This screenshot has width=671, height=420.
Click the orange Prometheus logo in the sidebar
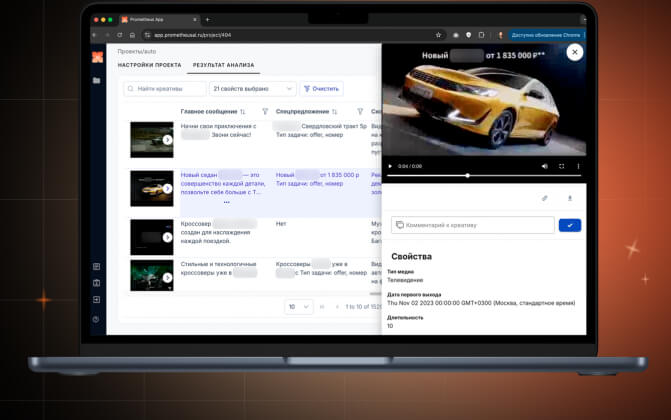pyautogui.click(x=97, y=57)
